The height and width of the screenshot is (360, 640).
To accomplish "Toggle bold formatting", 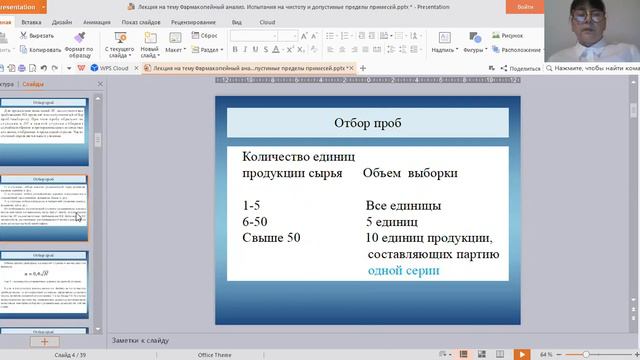I will pyautogui.click(x=235, y=49).
